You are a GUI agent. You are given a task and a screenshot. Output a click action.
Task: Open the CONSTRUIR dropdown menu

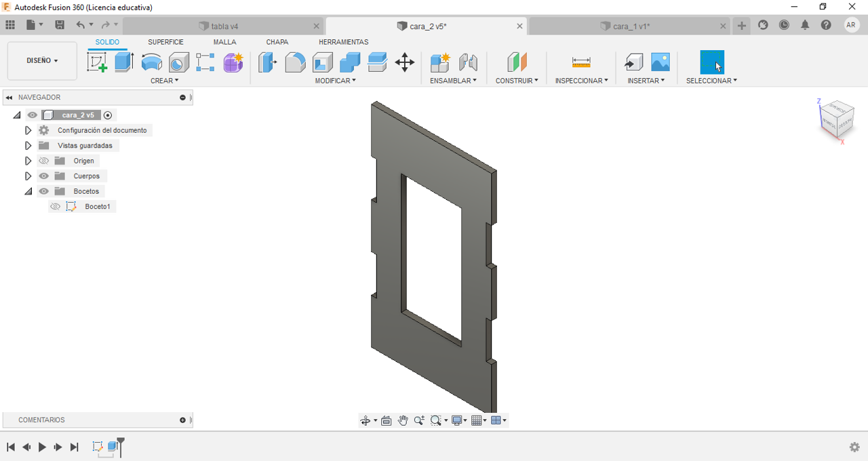point(517,81)
